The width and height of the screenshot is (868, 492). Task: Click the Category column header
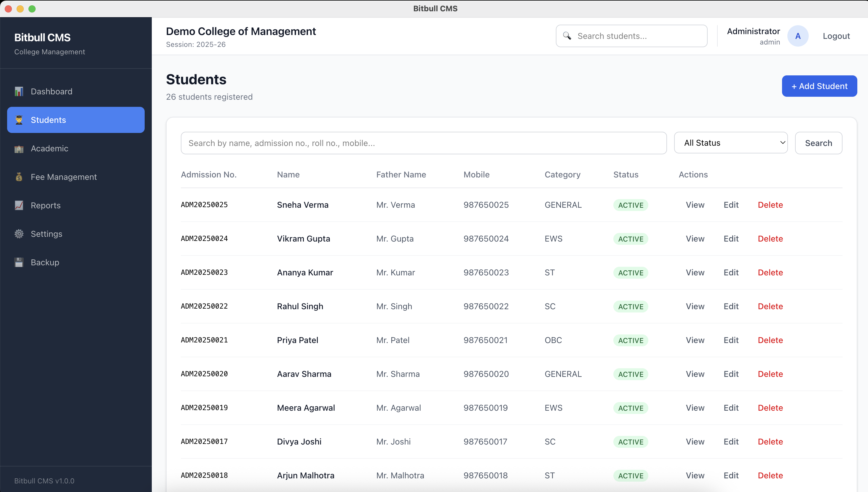click(562, 175)
